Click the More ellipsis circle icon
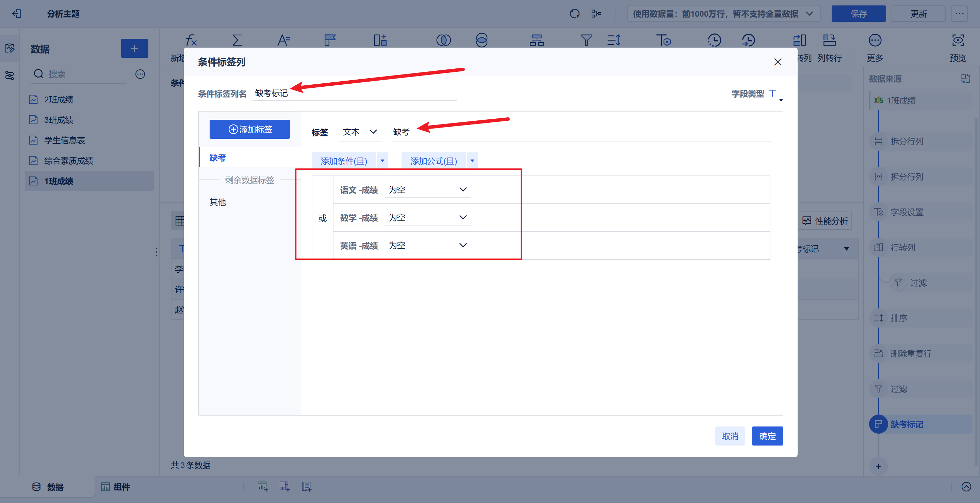980x503 pixels. pos(875,40)
